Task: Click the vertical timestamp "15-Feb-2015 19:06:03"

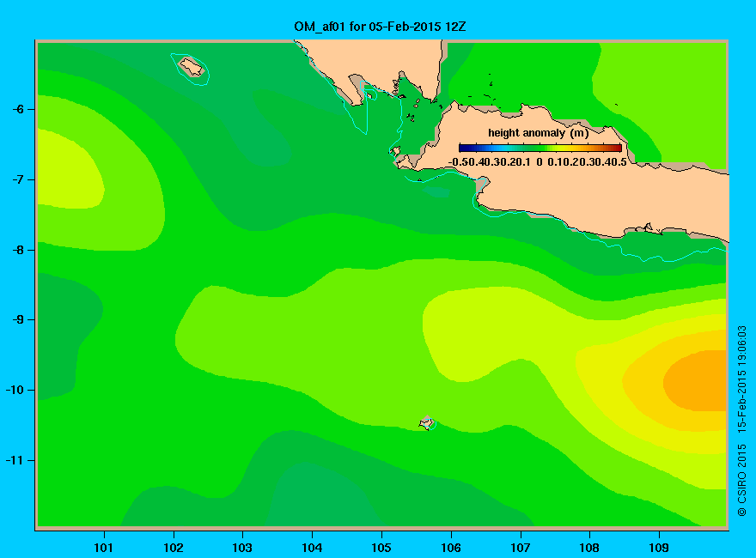Action: [742, 378]
